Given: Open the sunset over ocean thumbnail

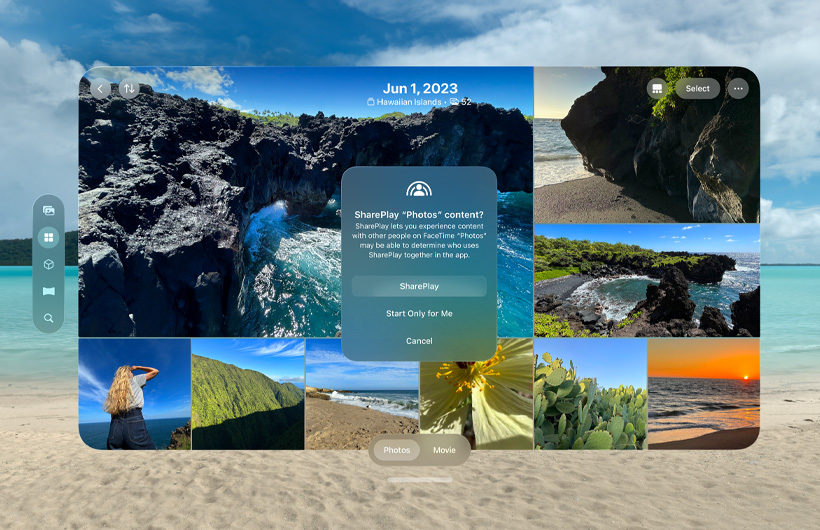Looking at the screenshot, I should 703,394.
